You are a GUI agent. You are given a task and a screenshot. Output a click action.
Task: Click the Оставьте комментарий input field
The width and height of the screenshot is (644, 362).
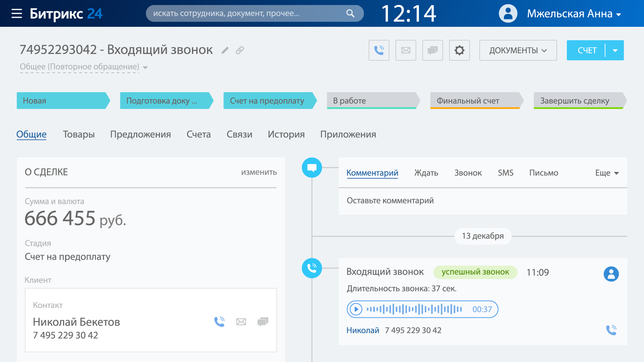point(482,201)
